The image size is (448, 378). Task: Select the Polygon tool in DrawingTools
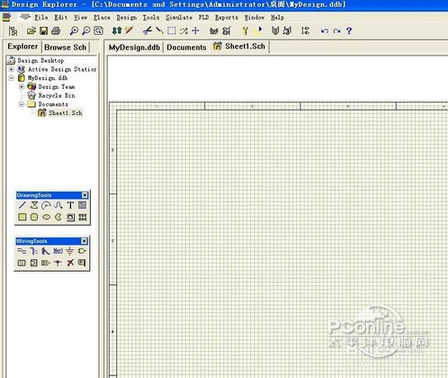pyautogui.click(x=34, y=205)
